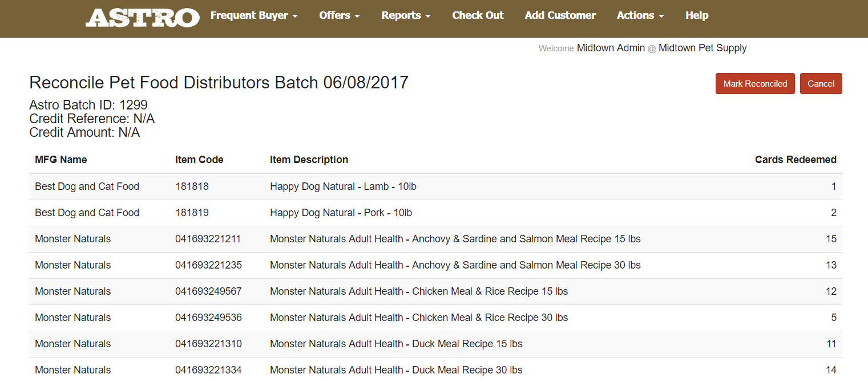Click Duck Meal Recipe 15 lbs description
This screenshot has height=382, width=868.
(x=396, y=344)
